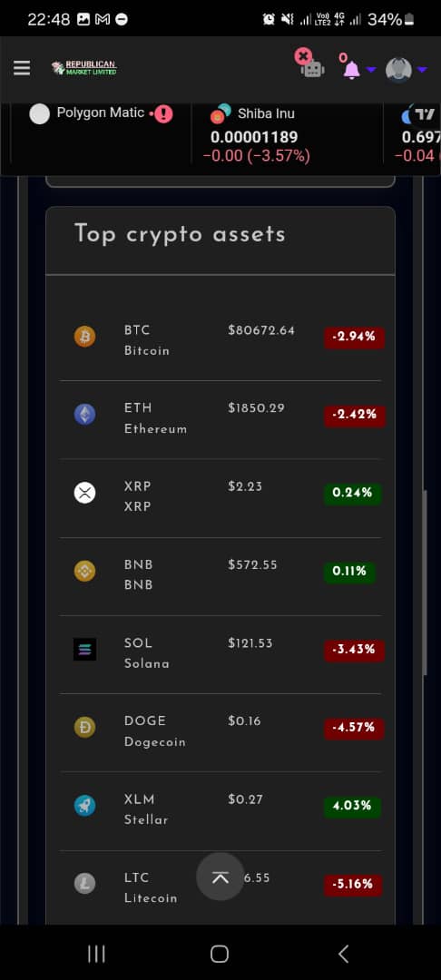Open the hamburger navigation menu

(22, 68)
